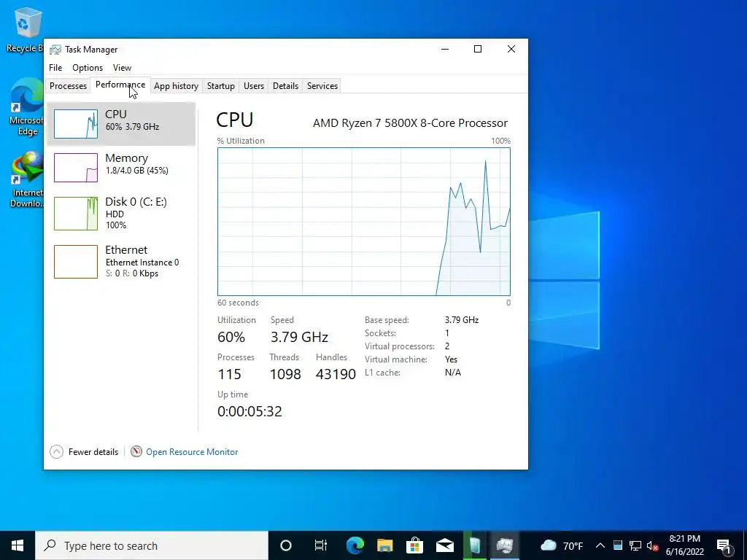Select the Memory performance entry
The image size is (747, 560).
click(x=121, y=167)
